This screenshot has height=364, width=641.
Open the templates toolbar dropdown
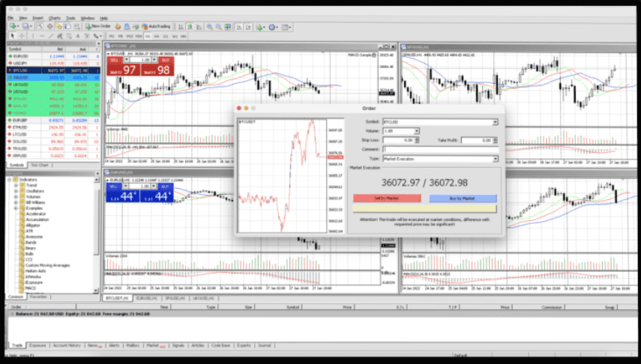[286, 27]
